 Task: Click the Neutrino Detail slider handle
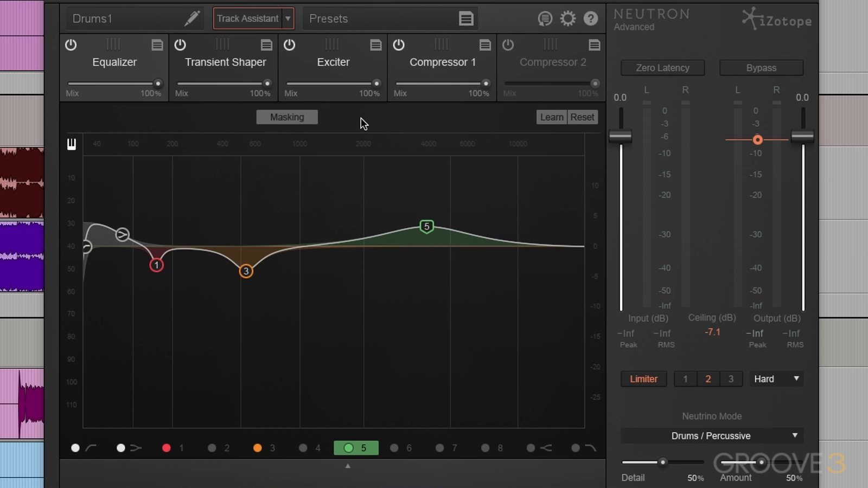[x=662, y=463]
